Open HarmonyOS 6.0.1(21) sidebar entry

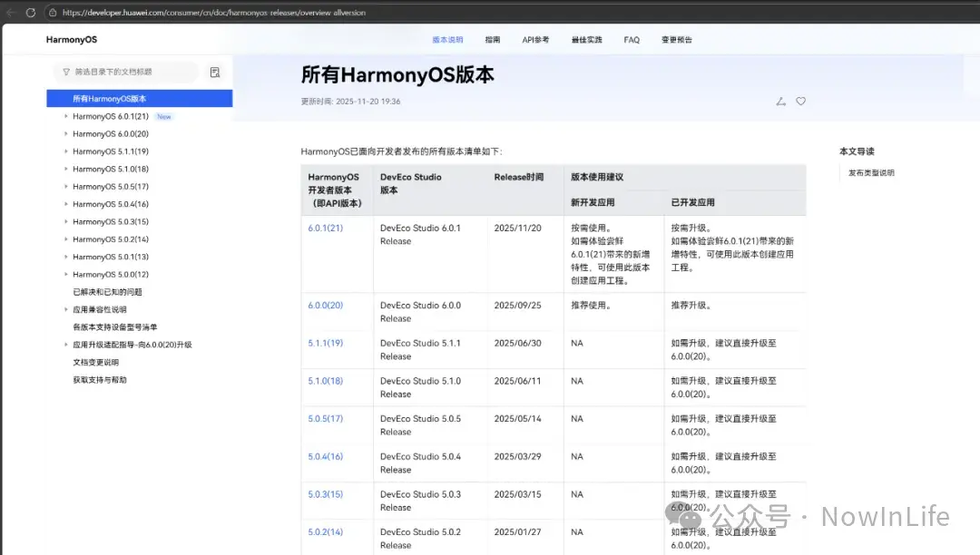coord(111,116)
